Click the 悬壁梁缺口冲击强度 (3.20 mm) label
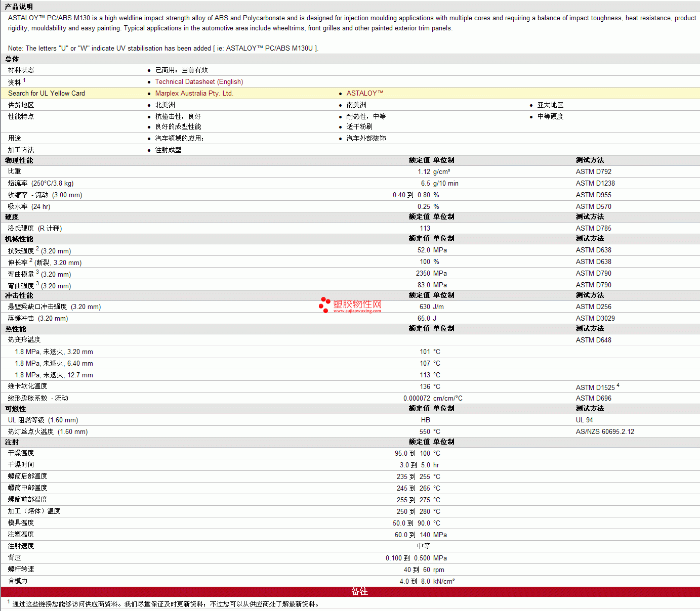Viewport: 700px width, 611px height. pos(54,307)
